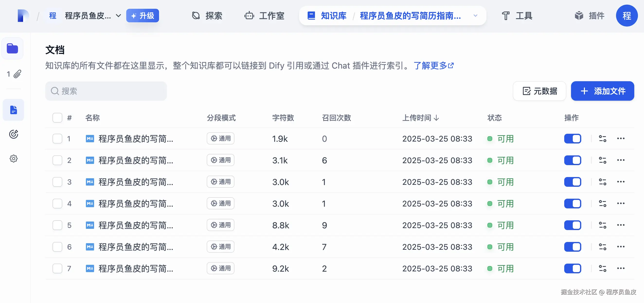Open more actions menu for document 5
This screenshot has width=644, height=303.
pos(621,225)
